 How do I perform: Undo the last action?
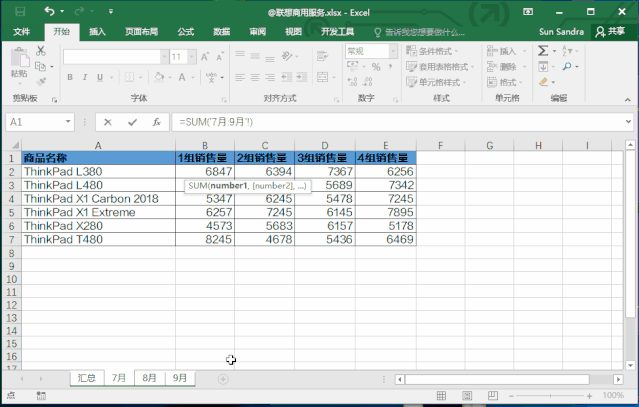[49, 11]
